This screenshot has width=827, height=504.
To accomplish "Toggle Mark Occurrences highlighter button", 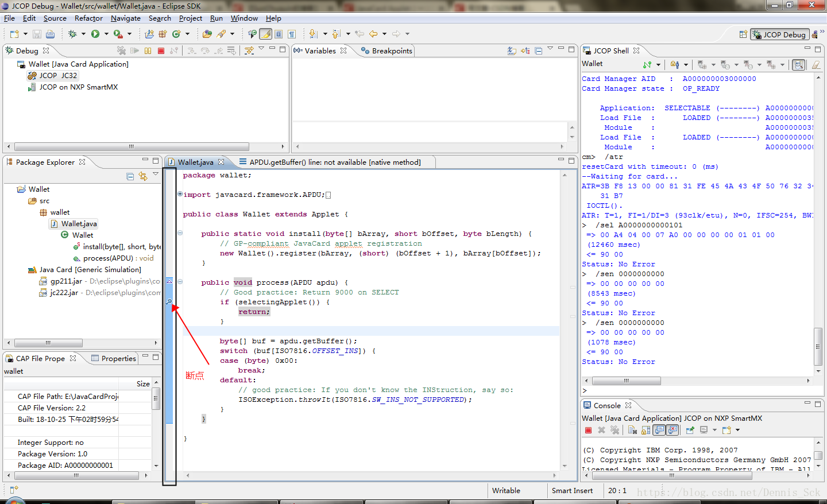I will click(265, 34).
